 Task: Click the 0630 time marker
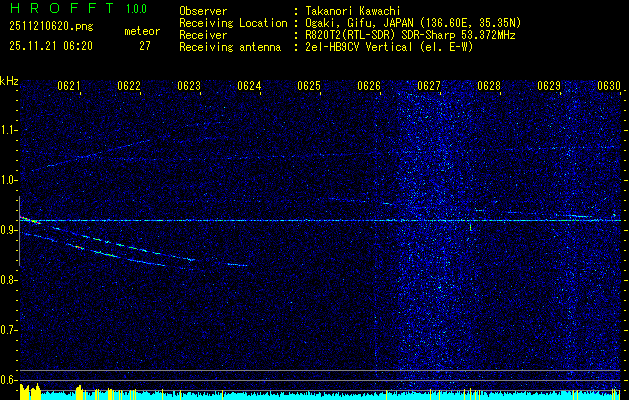click(x=609, y=86)
